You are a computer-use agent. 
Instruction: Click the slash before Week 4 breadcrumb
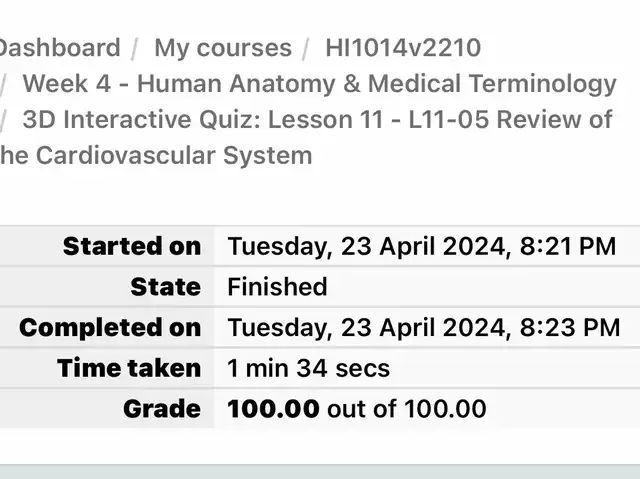(x=4, y=84)
